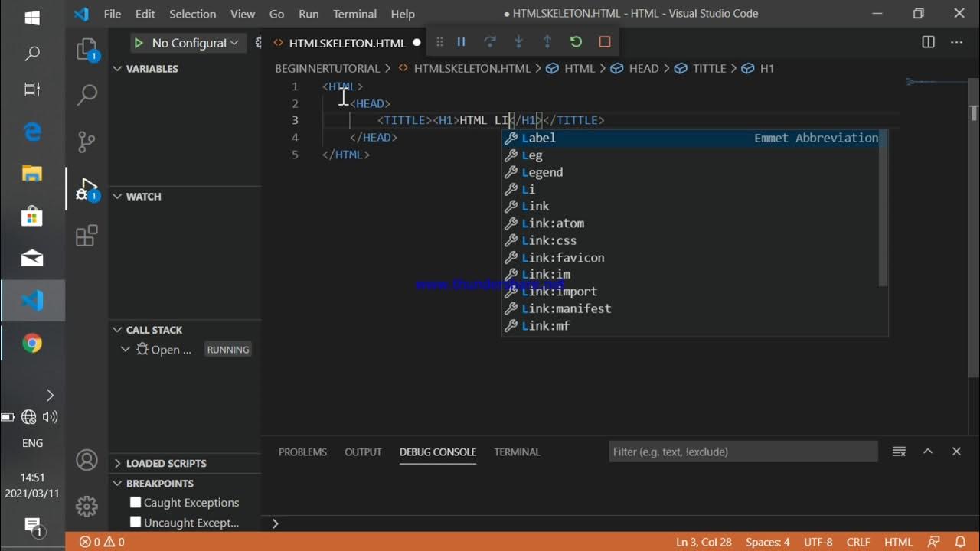Open the status bar feedback icon

934,542
